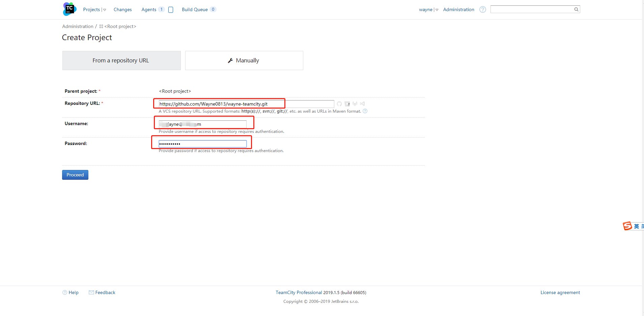Pick GitHub repository icon beside URL field
644x316 pixels.
point(339,104)
